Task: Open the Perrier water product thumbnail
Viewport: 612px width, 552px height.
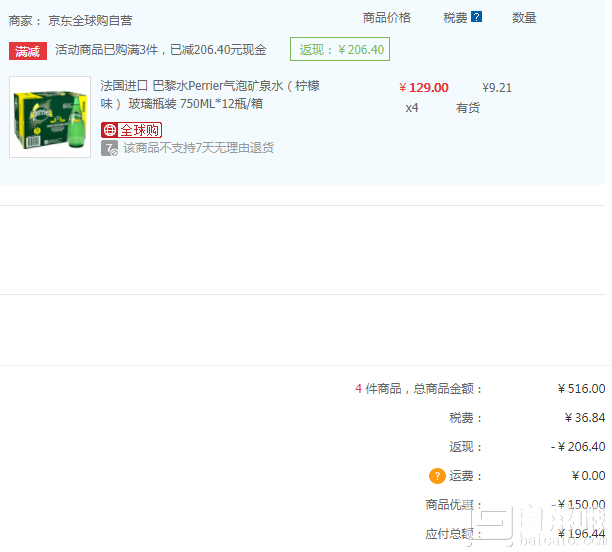Action: [x=50, y=117]
